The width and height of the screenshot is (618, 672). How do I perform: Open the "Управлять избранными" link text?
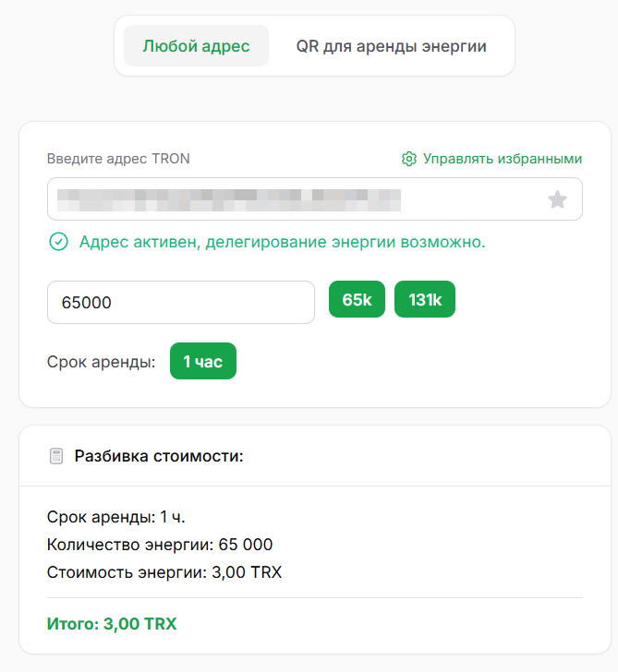coord(503,159)
